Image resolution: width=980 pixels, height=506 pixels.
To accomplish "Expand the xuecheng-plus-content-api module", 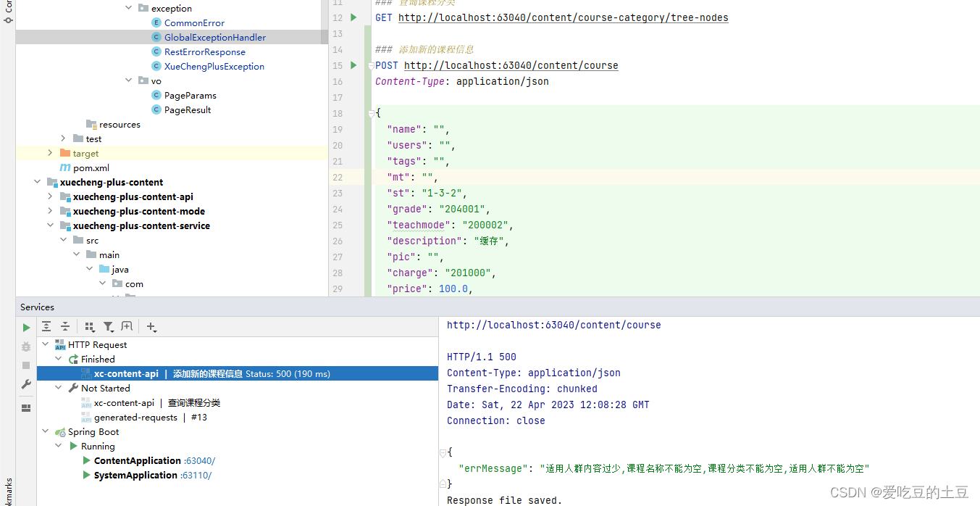I will (50, 196).
